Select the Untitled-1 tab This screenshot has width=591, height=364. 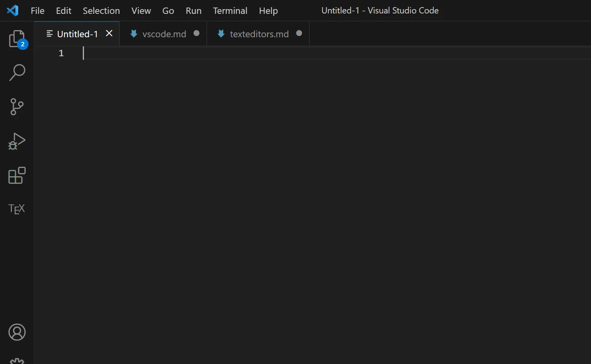click(x=77, y=34)
